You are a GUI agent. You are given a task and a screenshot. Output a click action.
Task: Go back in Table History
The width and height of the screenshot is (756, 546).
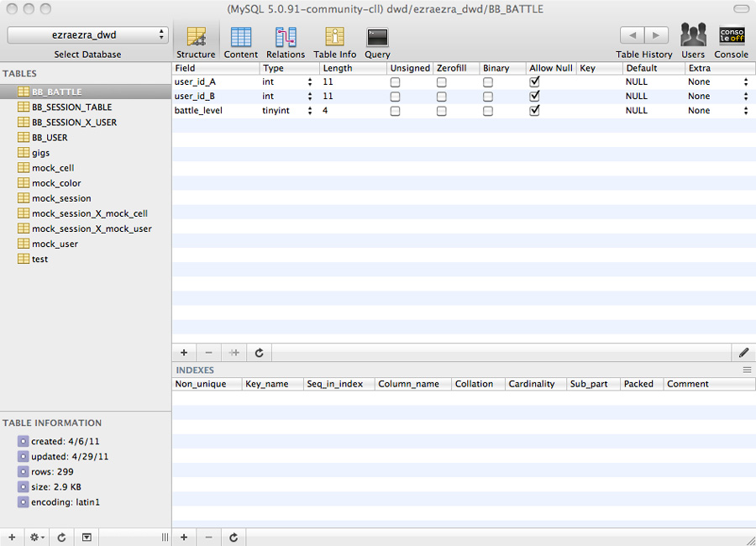(x=633, y=35)
